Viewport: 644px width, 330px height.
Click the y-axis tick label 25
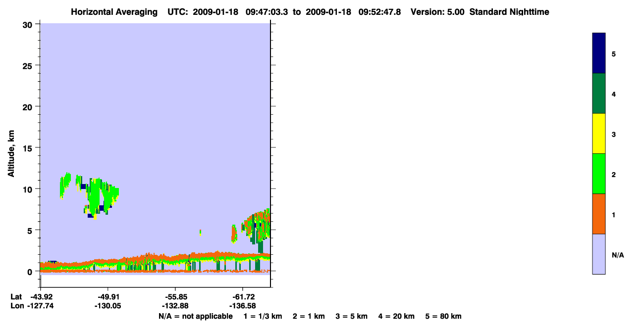tap(29, 65)
